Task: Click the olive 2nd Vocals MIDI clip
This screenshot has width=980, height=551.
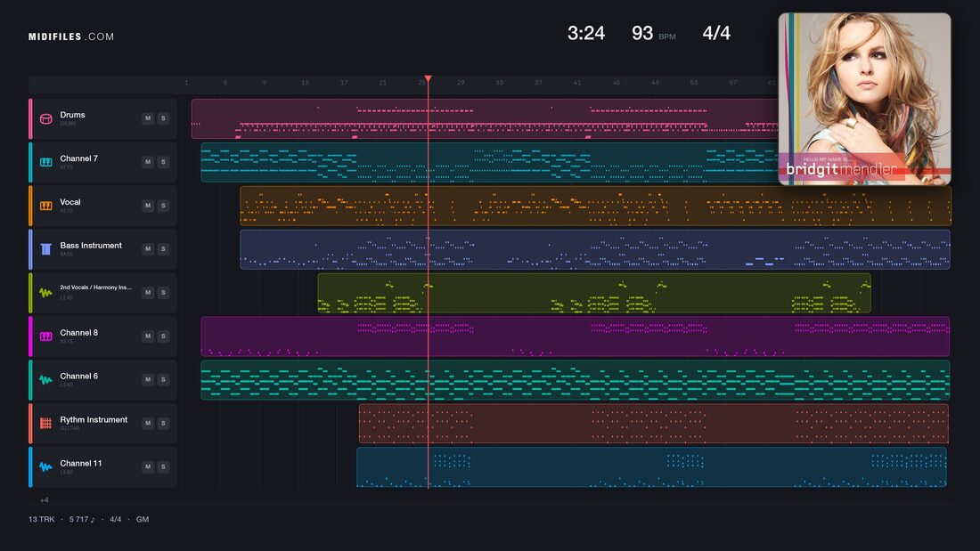Action: click(593, 293)
